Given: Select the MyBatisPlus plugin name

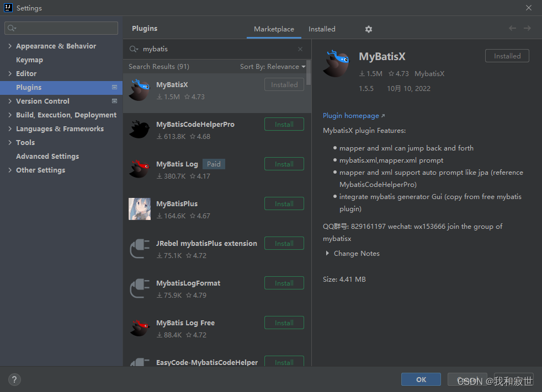Looking at the screenshot, I should 177,204.
